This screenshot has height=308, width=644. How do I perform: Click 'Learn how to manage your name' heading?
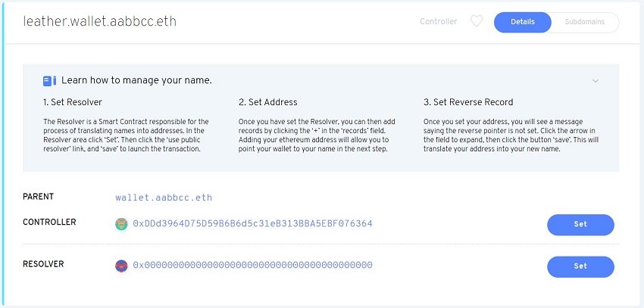tap(136, 80)
